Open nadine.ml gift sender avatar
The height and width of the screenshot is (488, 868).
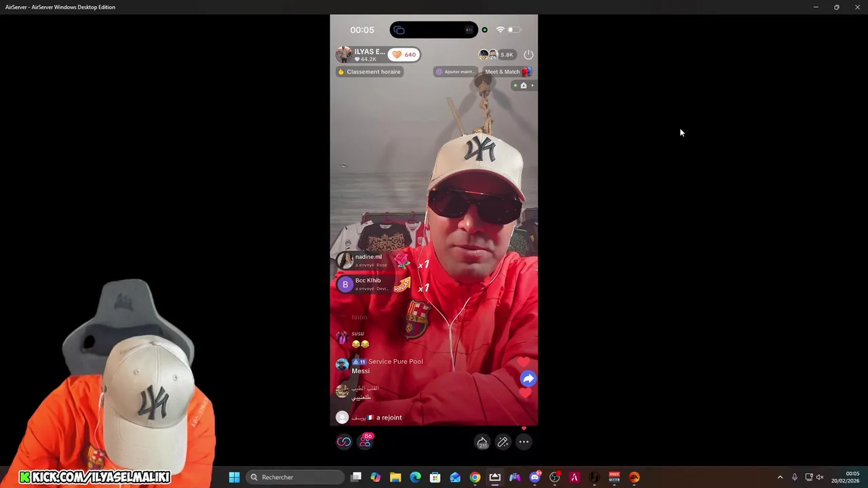pyautogui.click(x=345, y=260)
